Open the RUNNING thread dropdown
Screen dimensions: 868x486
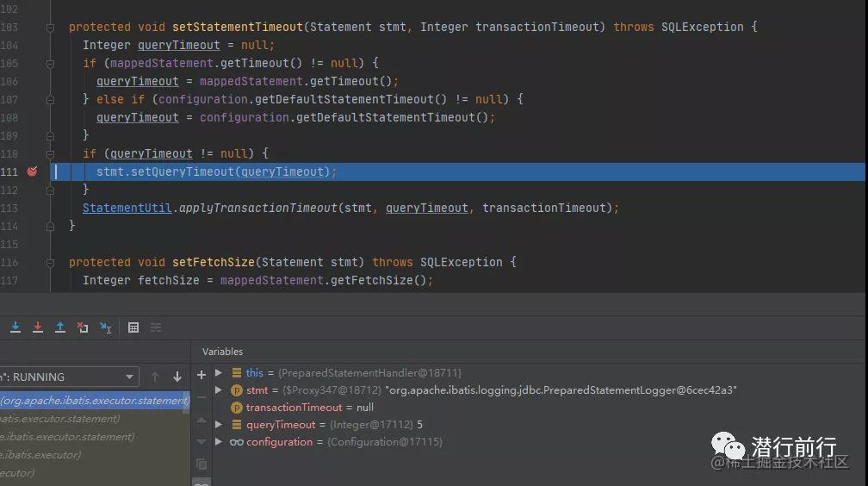point(130,377)
